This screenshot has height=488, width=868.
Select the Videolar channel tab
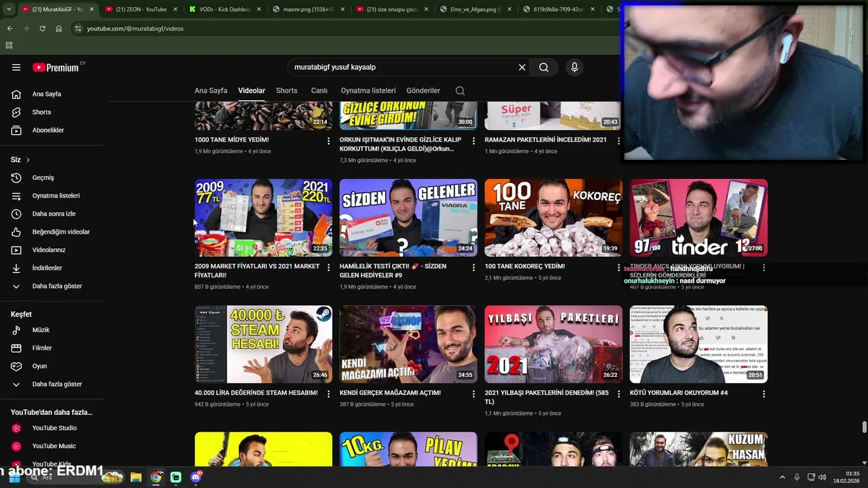(x=252, y=91)
